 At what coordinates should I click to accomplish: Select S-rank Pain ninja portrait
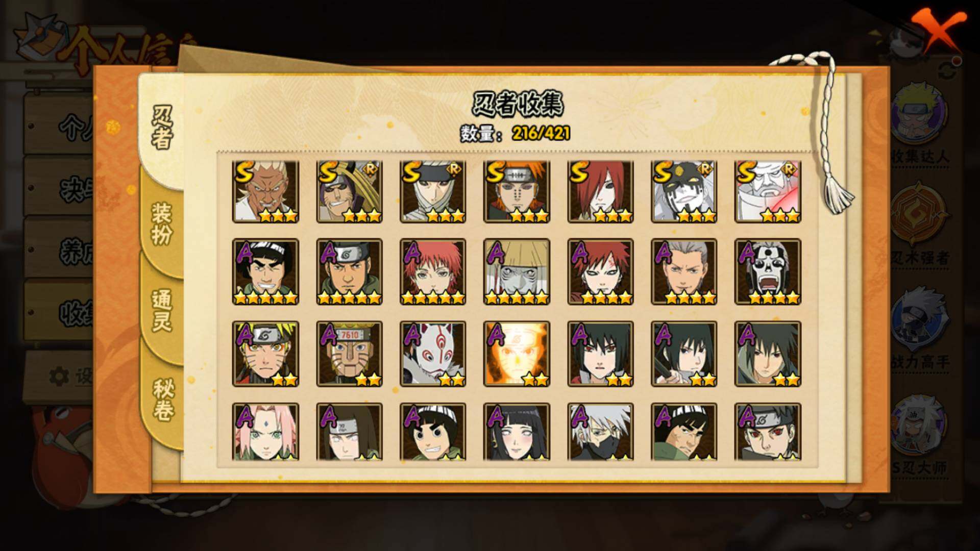[517, 191]
